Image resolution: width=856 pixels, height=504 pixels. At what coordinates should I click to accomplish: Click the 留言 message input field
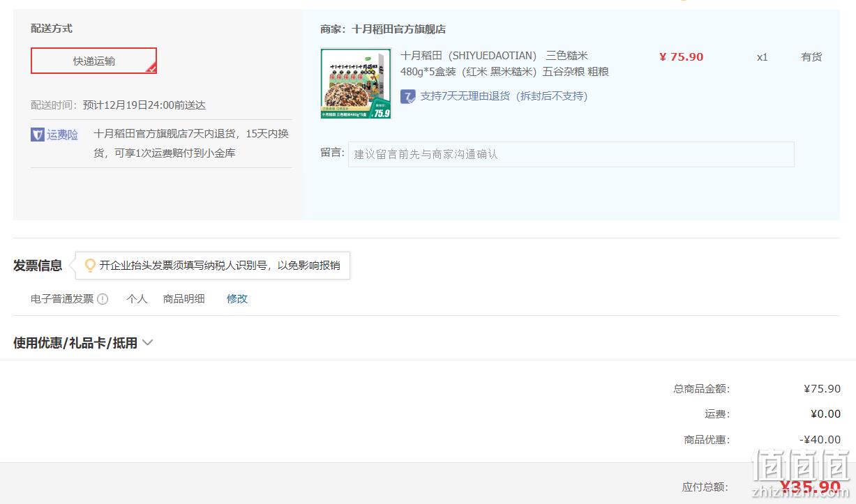point(571,154)
